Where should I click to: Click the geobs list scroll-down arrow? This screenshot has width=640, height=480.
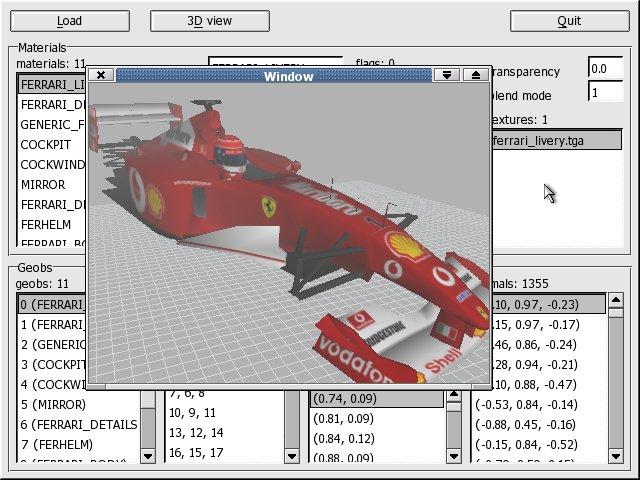point(148,456)
